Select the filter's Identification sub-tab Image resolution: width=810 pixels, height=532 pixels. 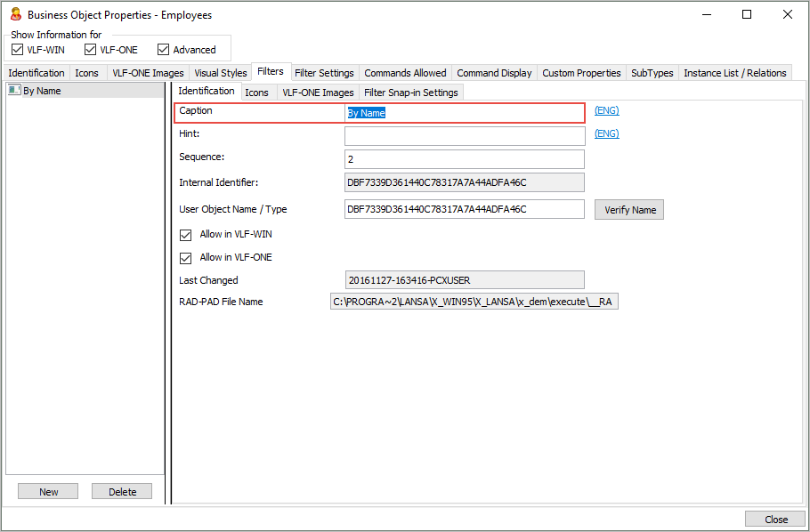click(x=207, y=91)
